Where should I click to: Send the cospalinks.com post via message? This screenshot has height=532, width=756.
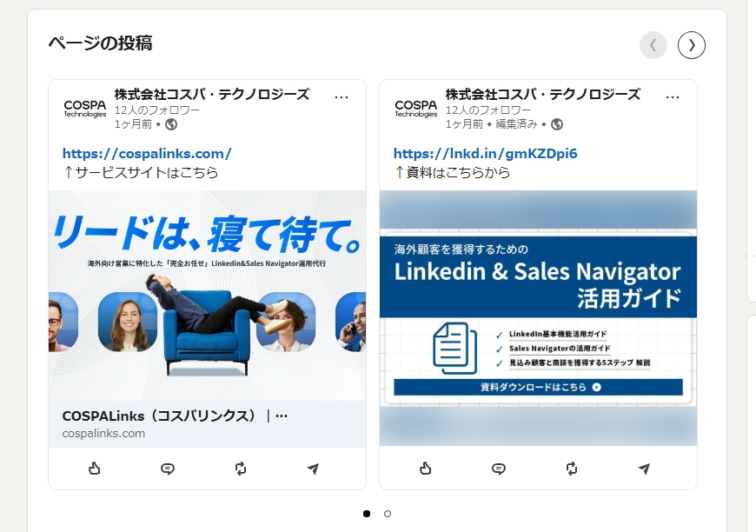pyautogui.click(x=314, y=469)
